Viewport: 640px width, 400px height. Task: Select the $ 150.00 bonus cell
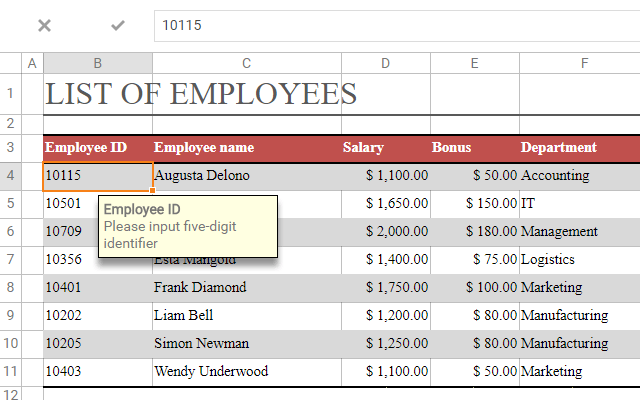pos(475,204)
